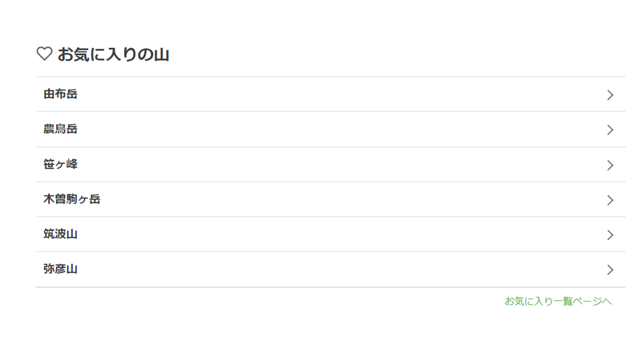The image size is (644, 350).
Task: Click the chevron arrow for 由布岳
Action: coord(610,95)
